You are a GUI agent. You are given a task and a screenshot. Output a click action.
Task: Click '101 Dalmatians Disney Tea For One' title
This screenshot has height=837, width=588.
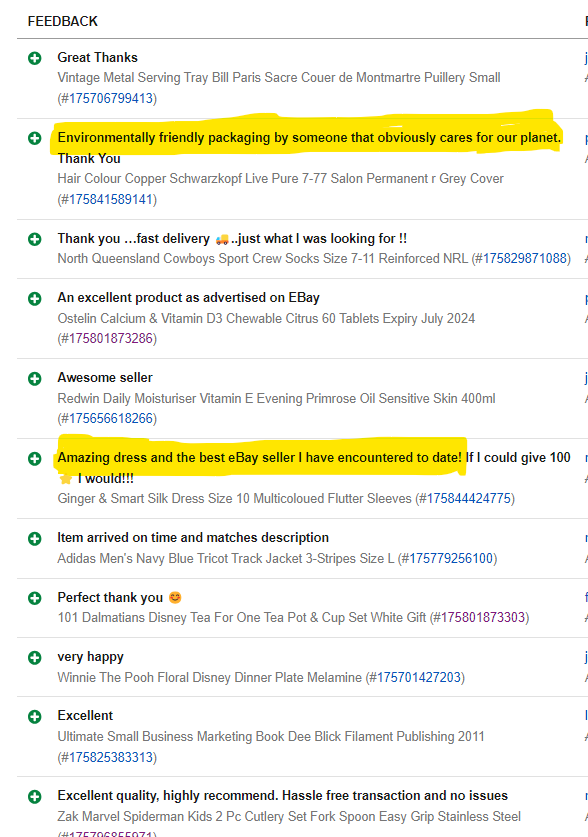tap(242, 618)
